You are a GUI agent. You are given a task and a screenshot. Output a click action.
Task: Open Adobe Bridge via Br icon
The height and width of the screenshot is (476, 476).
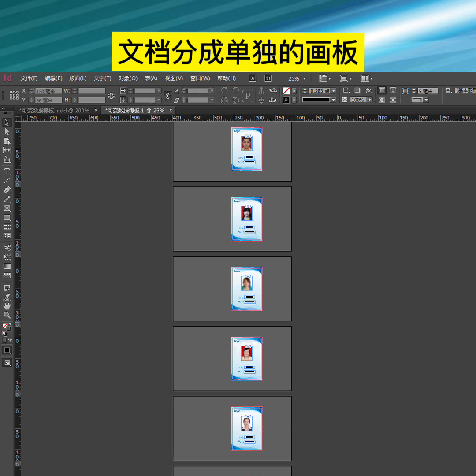coord(252,78)
